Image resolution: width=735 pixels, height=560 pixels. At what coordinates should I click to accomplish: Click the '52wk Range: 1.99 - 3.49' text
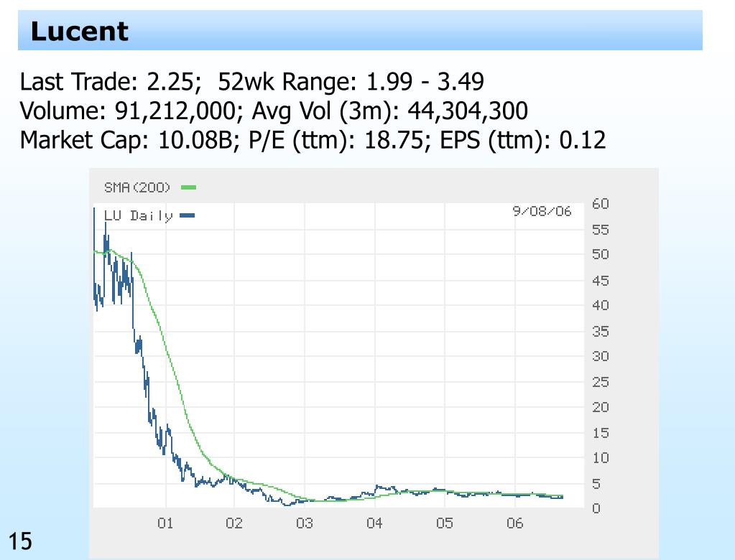click(x=351, y=81)
